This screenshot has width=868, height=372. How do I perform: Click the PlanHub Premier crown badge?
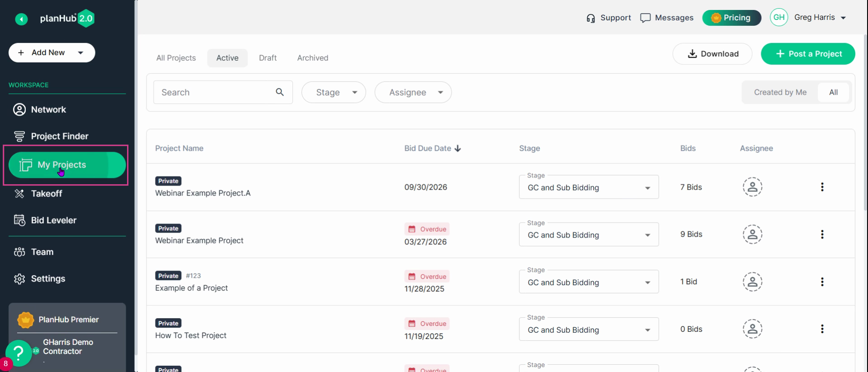click(x=26, y=320)
